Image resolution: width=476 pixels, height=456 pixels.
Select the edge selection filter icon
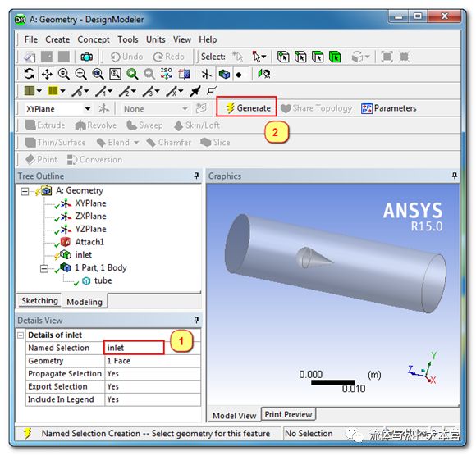click(x=300, y=57)
